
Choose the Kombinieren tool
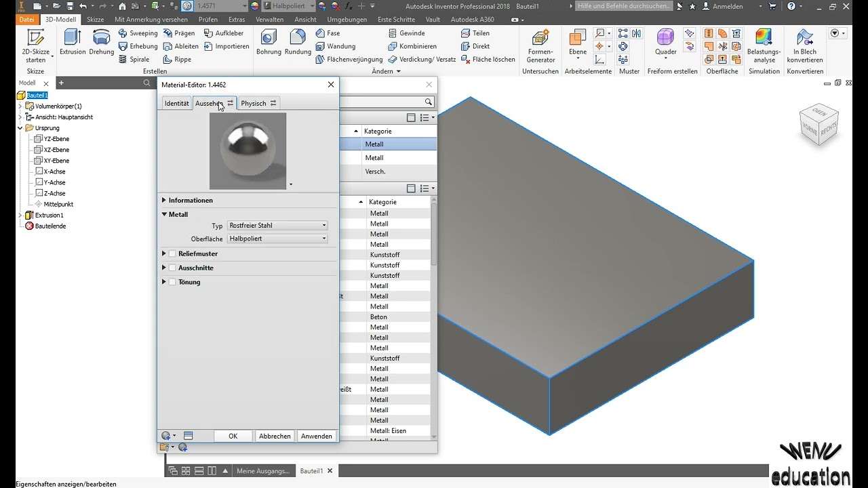click(x=412, y=46)
